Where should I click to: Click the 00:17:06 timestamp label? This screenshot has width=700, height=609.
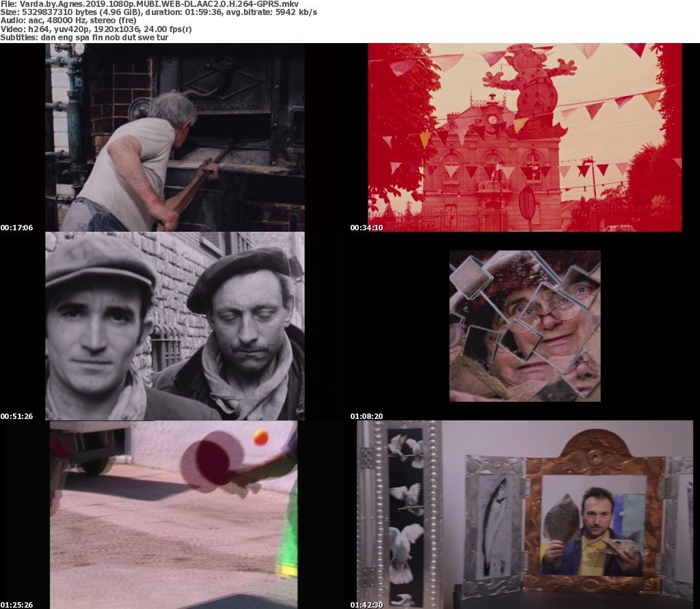coord(16,228)
